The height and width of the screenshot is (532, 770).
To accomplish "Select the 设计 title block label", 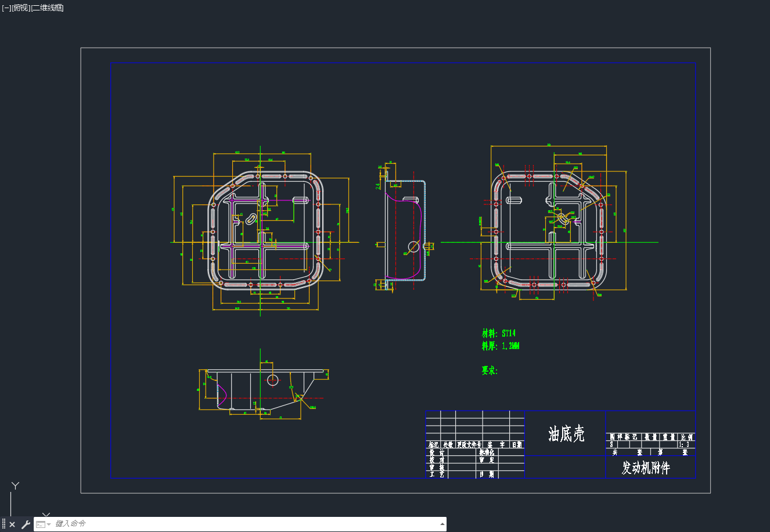I will [x=437, y=452].
